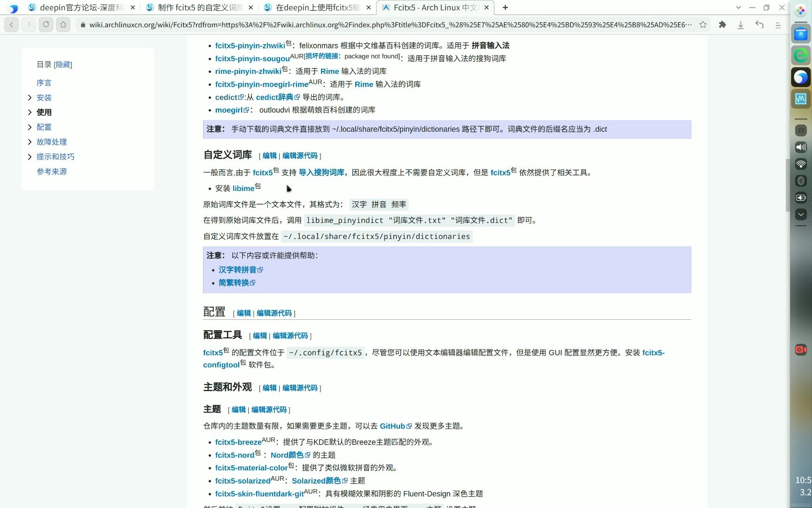The height and width of the screenshot is (508, 812).
Task: Open the fcitx5-pinyin-moegirl-rime link
Action: [x=262, y=84]
